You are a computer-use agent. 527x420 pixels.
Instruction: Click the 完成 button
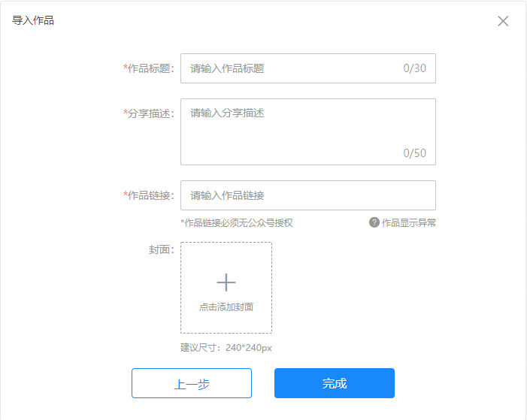[x=335, y=383]
